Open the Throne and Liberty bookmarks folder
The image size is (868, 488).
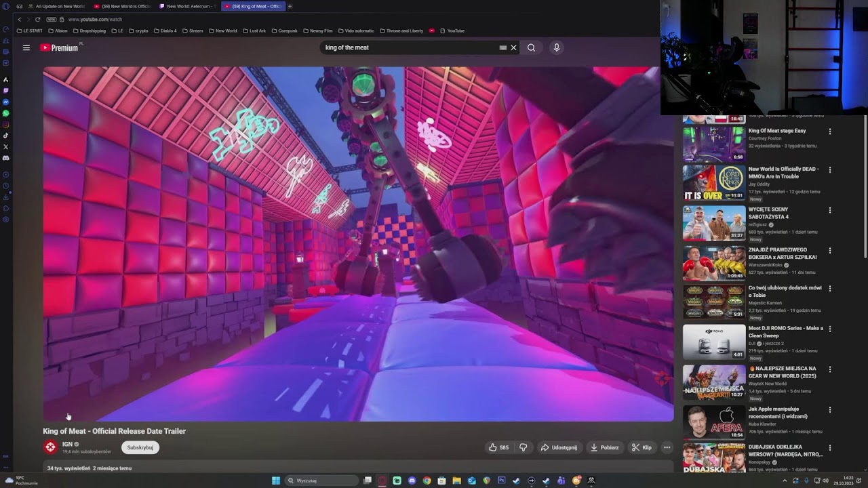[400, 30]
